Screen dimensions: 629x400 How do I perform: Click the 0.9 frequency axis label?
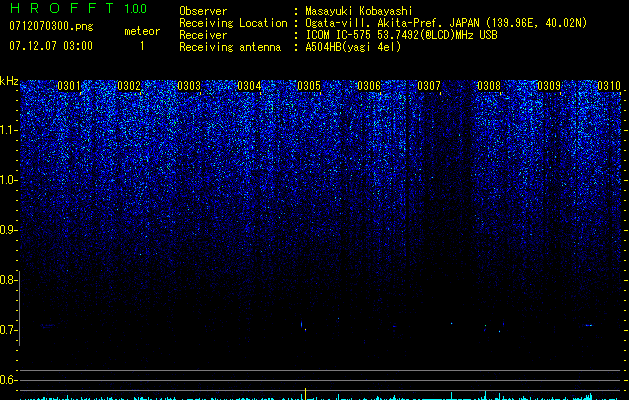8,230
